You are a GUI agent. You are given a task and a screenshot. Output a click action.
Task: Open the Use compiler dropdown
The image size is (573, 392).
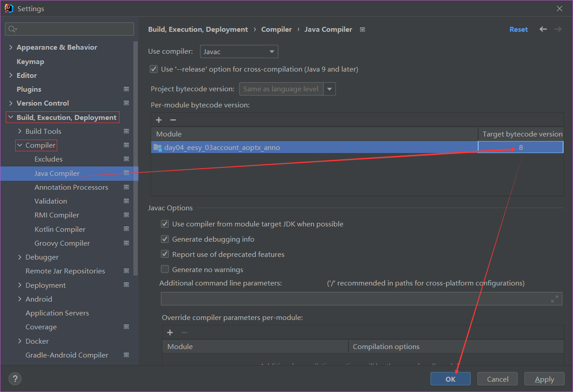(x=271, y=51)
